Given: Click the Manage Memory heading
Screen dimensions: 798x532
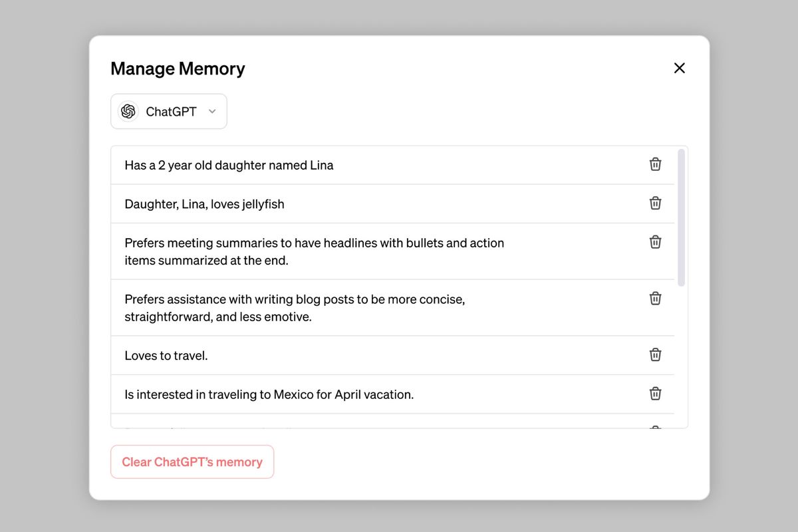Looking at the screenshot, I should coord(178,68).
